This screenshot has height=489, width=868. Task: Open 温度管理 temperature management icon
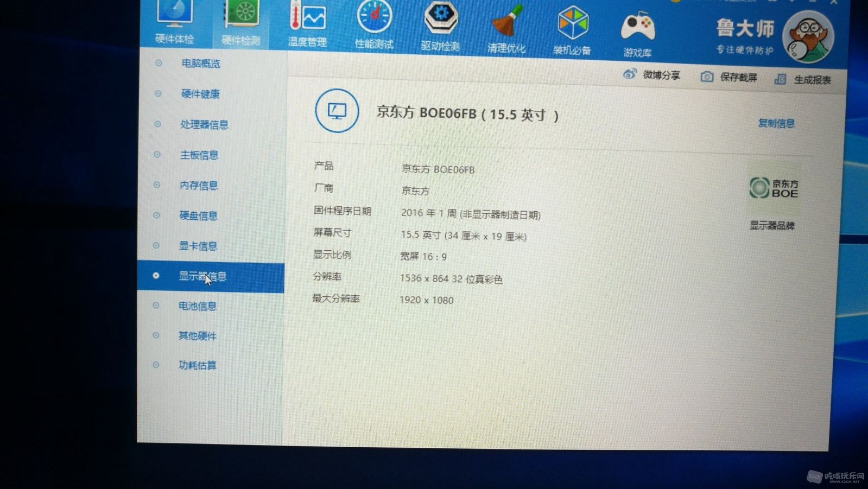coord(307,16)
